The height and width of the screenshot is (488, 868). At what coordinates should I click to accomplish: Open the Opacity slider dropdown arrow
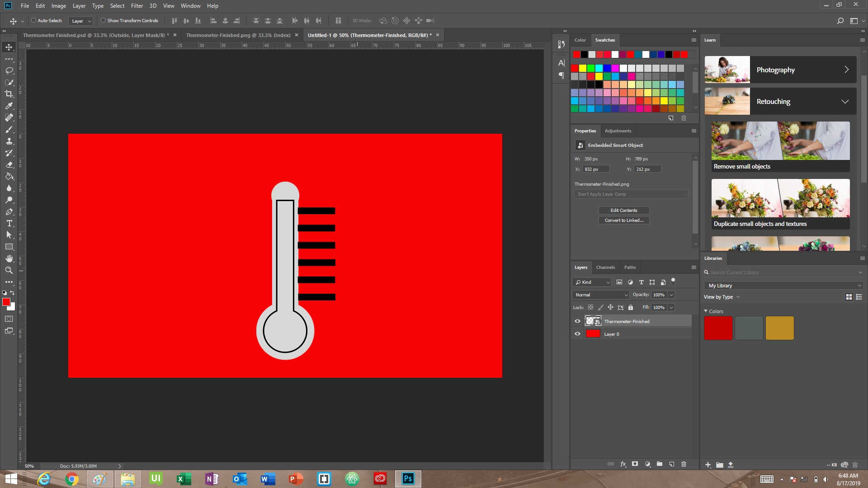671,295
